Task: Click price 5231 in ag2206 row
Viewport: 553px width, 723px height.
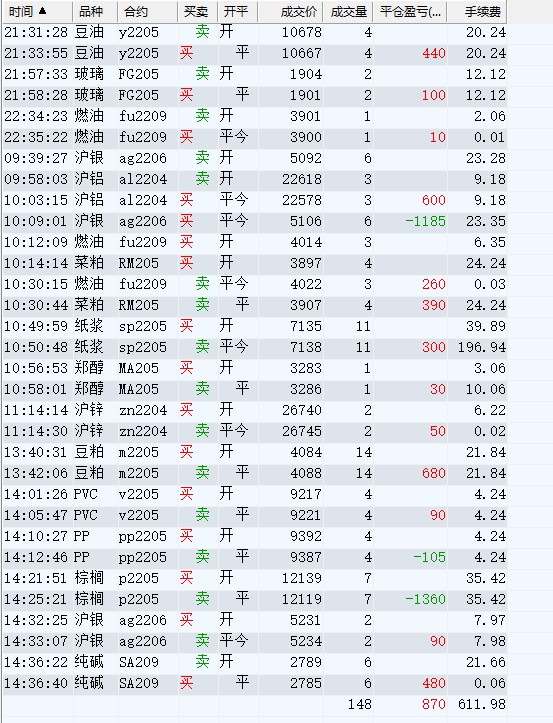Action: coord(305,620)
